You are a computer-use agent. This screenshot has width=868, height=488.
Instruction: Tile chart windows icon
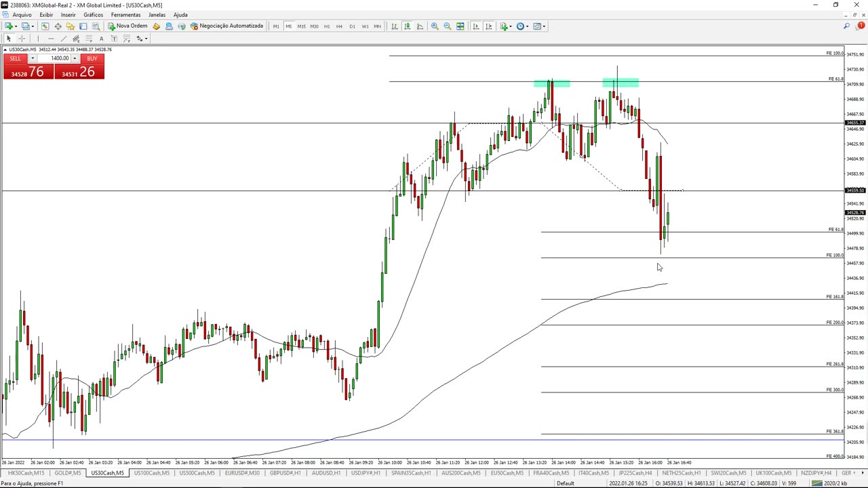[x=460, y=26]
